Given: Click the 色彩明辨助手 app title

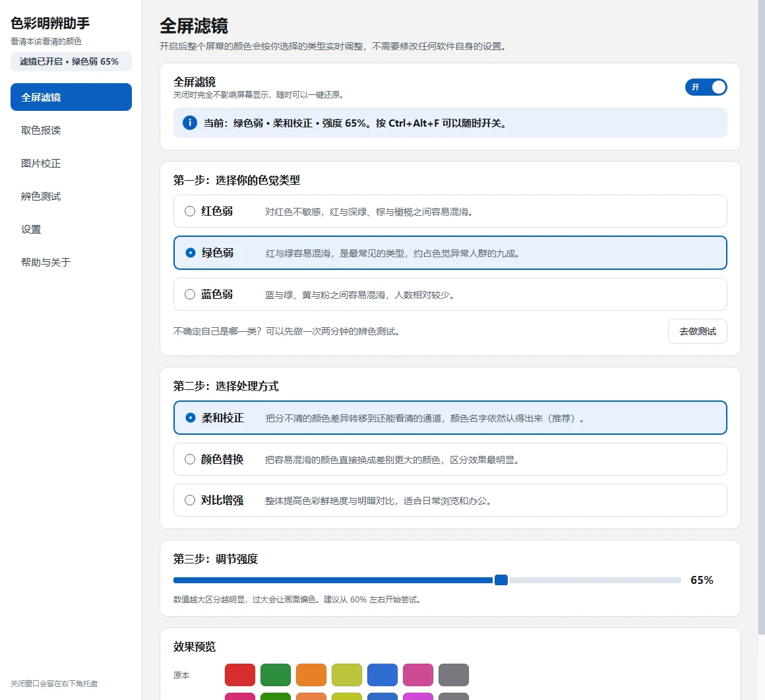Looking at the screenshot, I should click(50, 23).
